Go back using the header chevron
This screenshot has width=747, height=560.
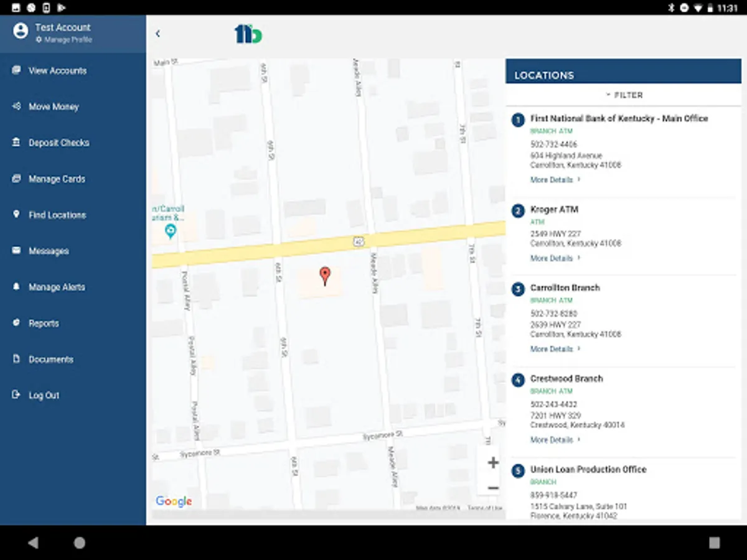(157, 34)
